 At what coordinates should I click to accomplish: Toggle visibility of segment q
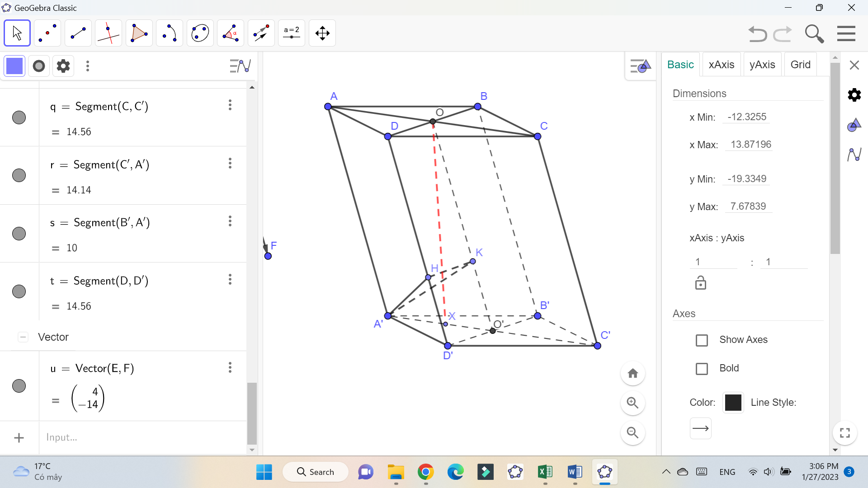(19, 117)
